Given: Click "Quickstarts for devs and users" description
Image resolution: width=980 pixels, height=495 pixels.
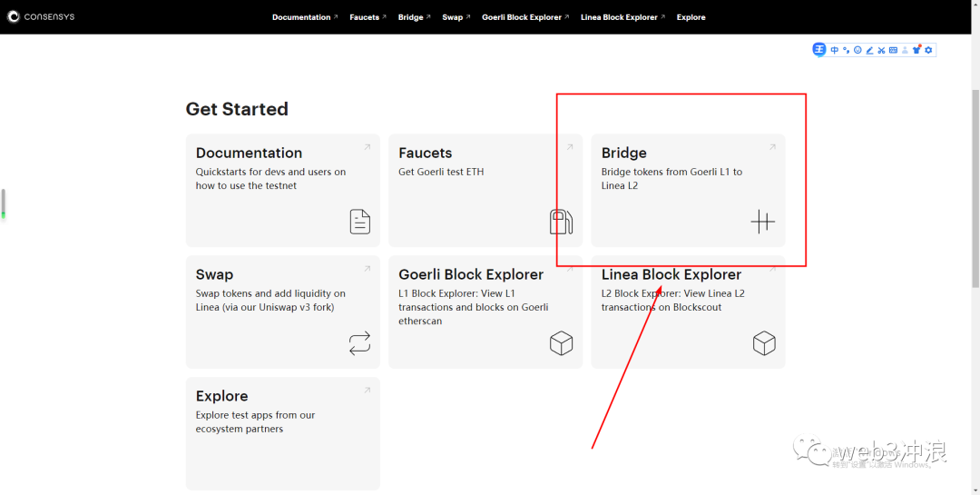Looking at the screenshot, I should [x=270, y=178].
